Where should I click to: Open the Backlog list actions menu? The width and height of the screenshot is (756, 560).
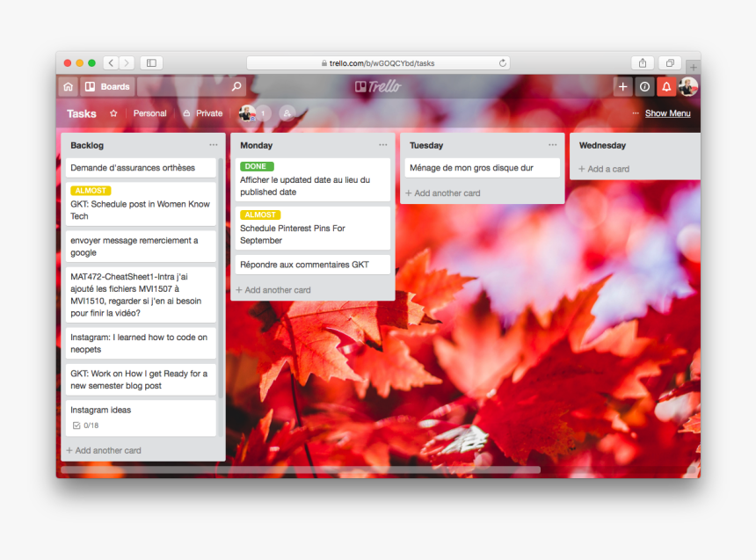[x=214, y=144]
